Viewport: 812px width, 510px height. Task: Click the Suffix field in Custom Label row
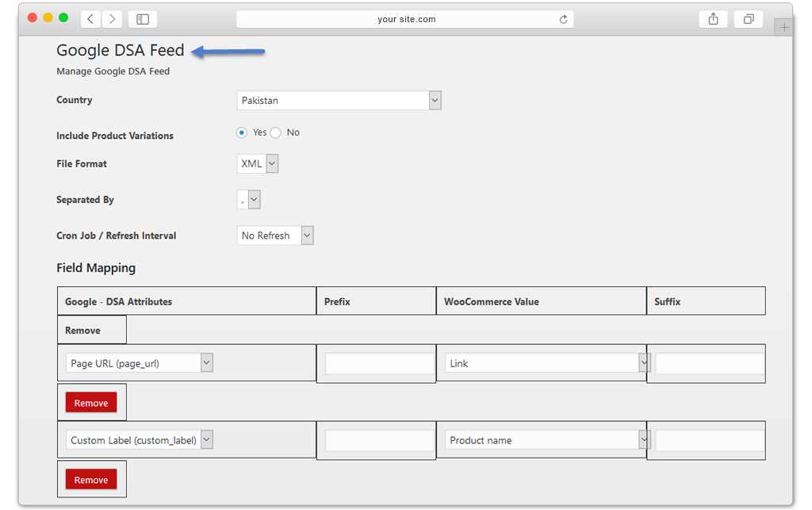pyautogui.click(x=710, y=441)
